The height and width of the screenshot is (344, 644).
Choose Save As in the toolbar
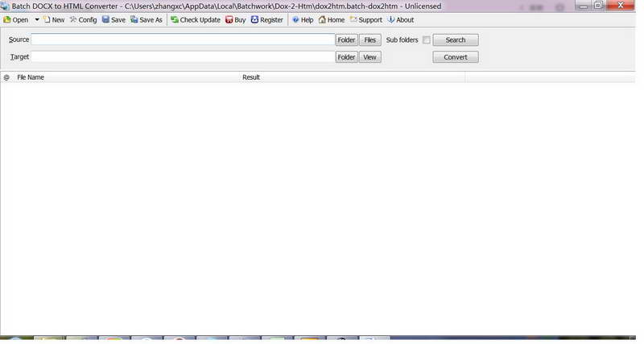point(147,19)
